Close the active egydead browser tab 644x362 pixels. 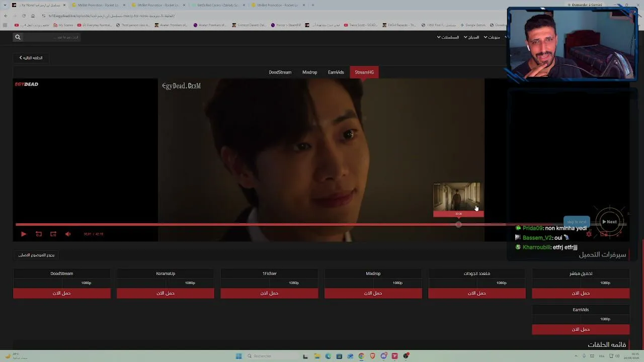click(64, 5)
